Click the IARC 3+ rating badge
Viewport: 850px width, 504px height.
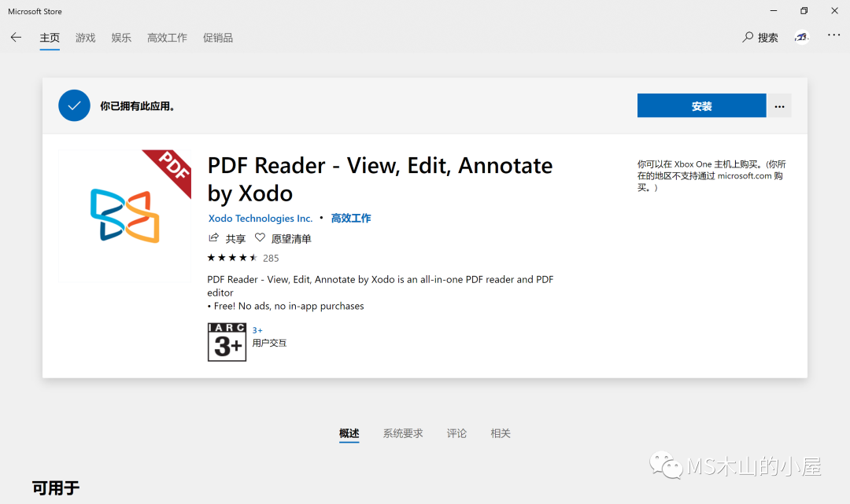(227, 342)
